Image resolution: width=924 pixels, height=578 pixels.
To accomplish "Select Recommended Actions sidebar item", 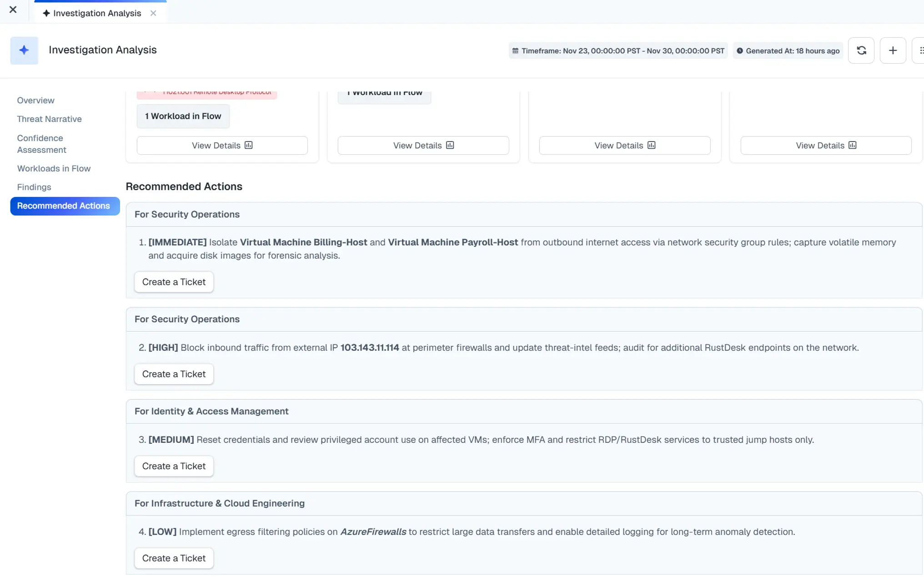I will [x=65, y=206].
